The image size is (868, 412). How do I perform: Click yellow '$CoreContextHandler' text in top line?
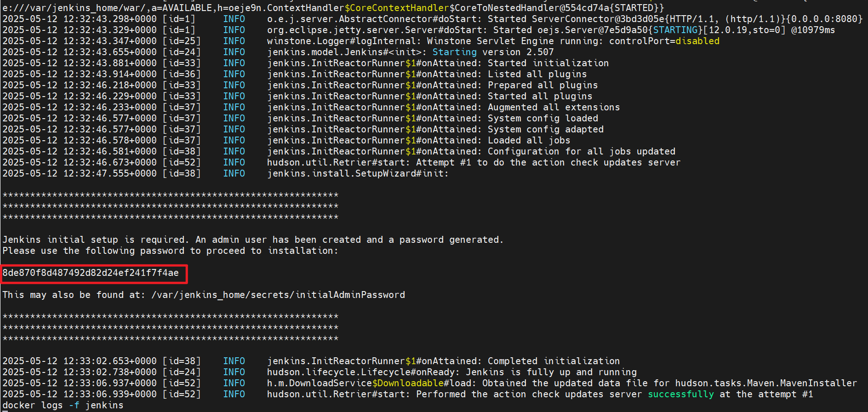(396, 8)
